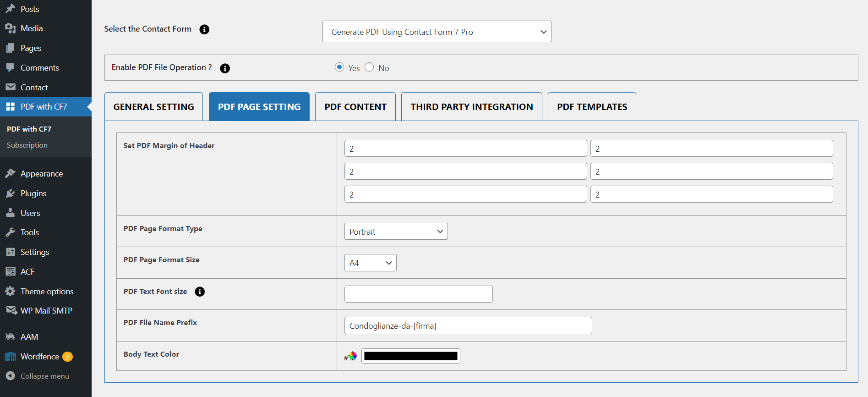Click the black Body Text Color swatch

point(411,356)
